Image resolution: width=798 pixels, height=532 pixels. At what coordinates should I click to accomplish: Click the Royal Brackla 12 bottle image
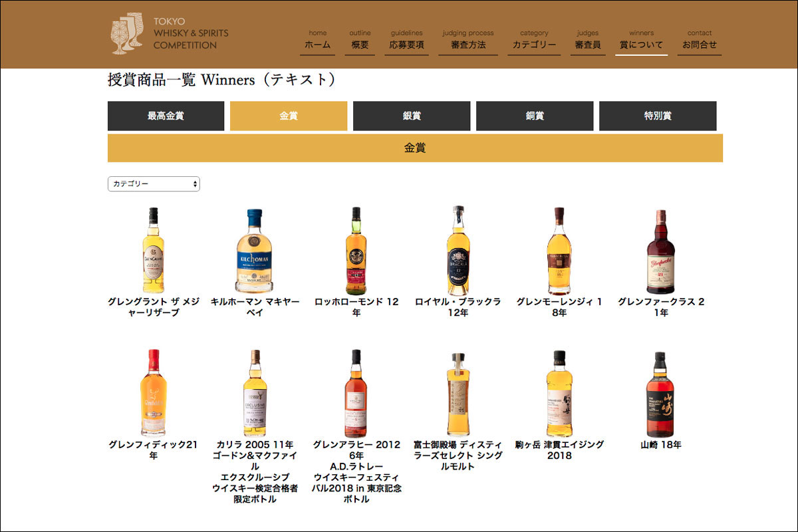(458, 250)
